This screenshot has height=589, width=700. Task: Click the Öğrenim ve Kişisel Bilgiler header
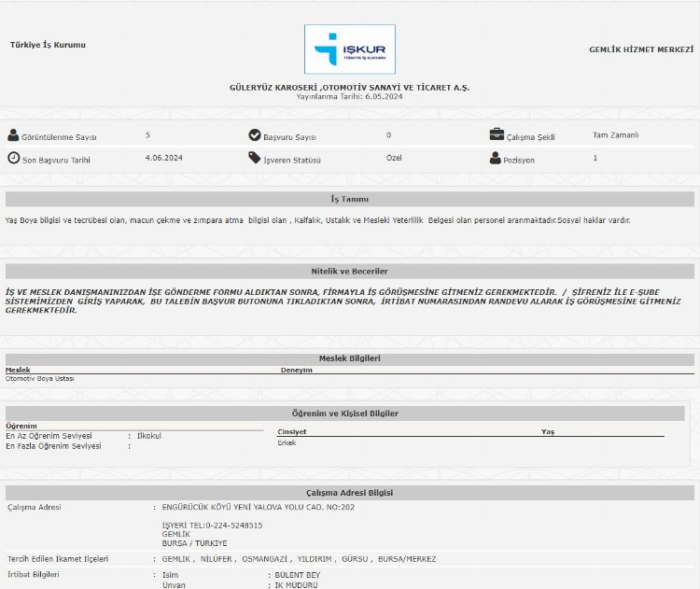click(346, 414)
